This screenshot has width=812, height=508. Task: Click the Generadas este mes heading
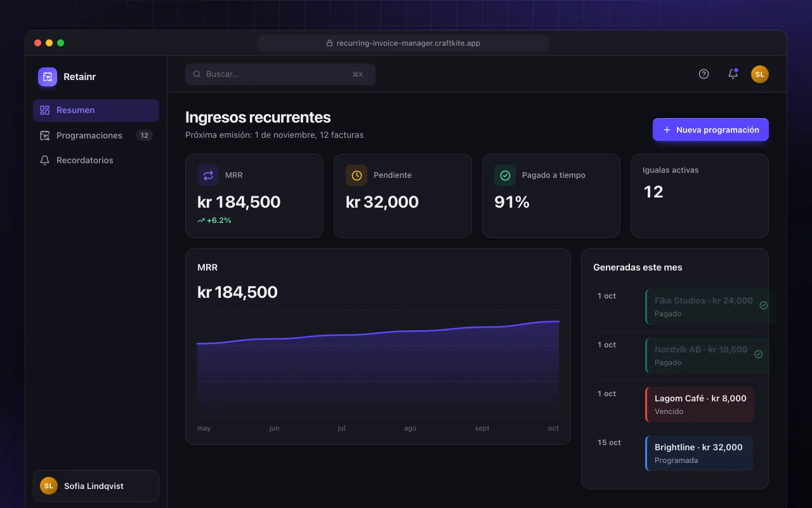tap(638, 267)
